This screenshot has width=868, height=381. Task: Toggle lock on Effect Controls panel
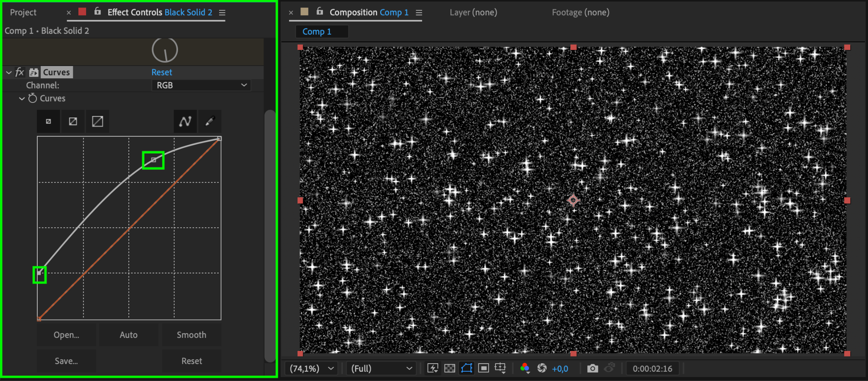click(97, 11)
